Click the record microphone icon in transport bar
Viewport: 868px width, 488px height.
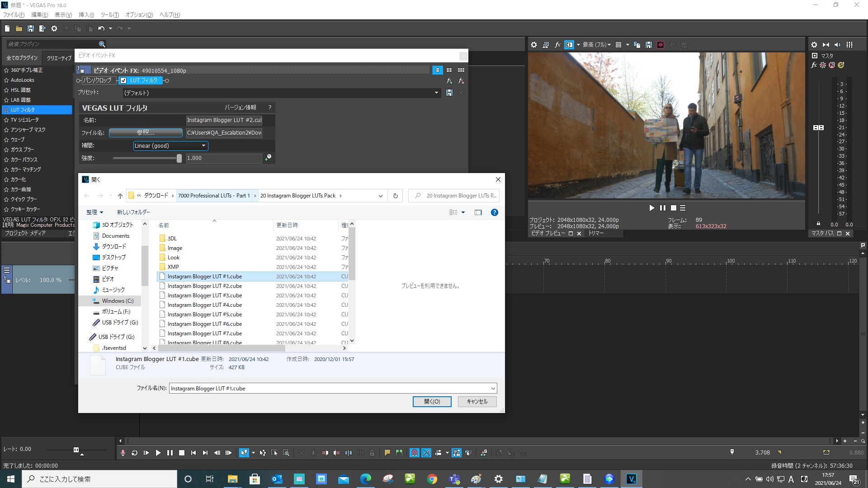tap(123, 453)
